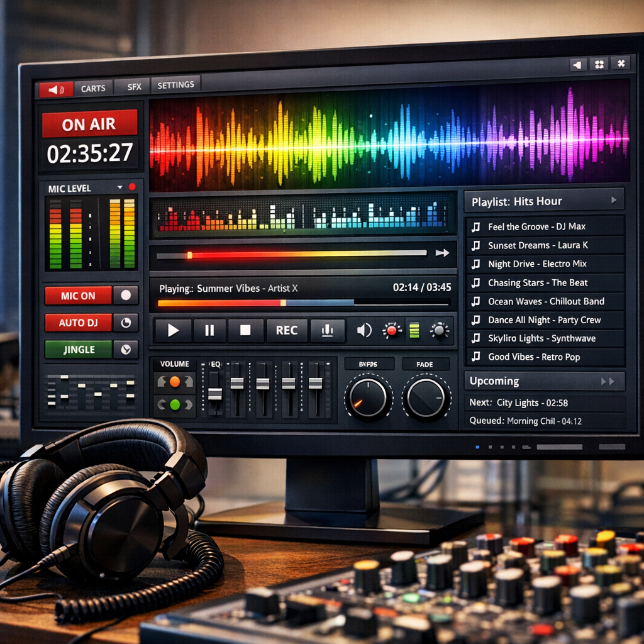
Task: Click the red record-light knob icon
Action: (392, 330)
